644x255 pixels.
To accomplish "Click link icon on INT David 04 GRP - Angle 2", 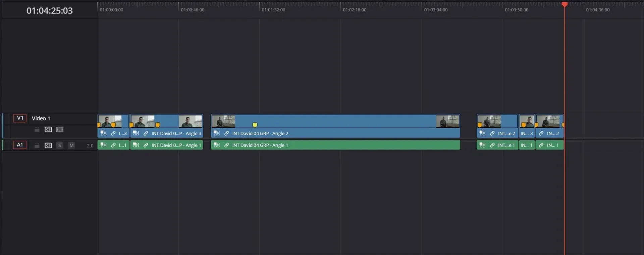I will click(x=226, y=133).
